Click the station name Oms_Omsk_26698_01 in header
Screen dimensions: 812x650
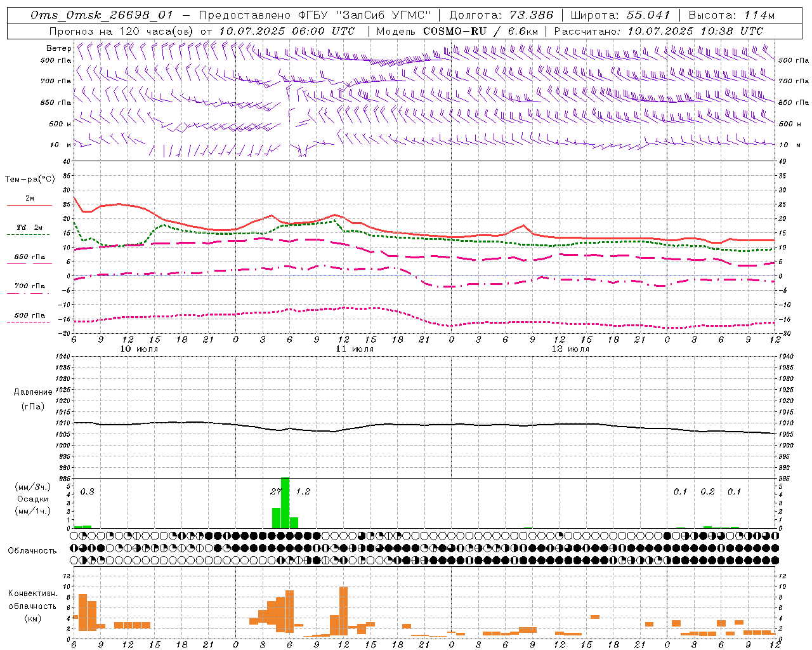101,15
